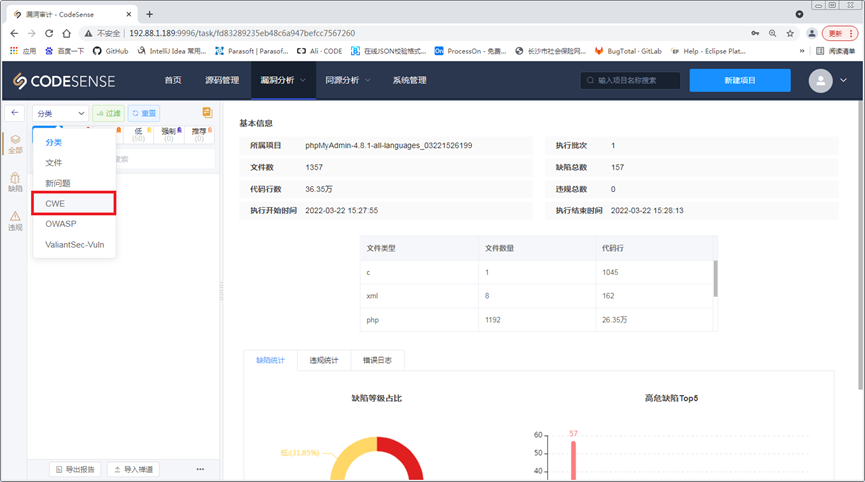The image size is (865, 482).
Task: Choose CWE in the dropdown list
Action: coord(74,203)
